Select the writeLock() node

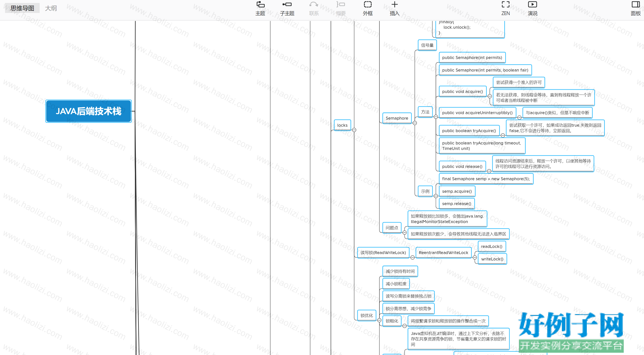(x=492, y=259)
